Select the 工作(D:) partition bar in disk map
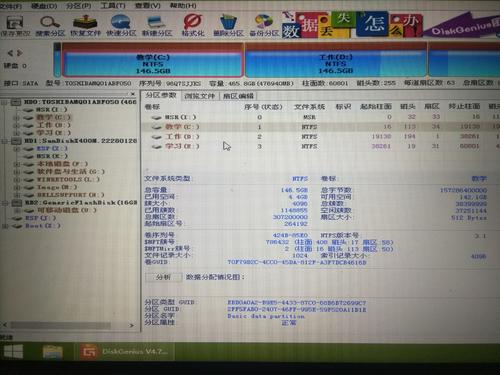Image resolution: width=500 pixels, height=375 pixels. coord(336,60)
